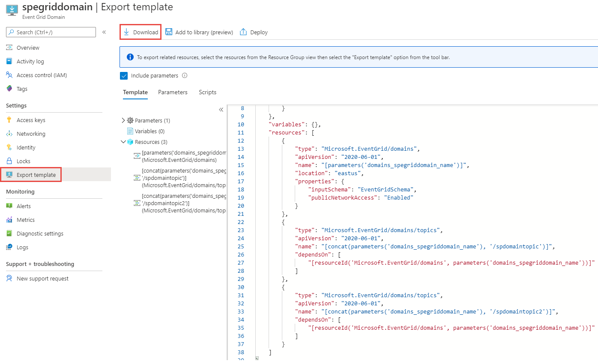Click the Deploy upload icon

tap(243, 32)
